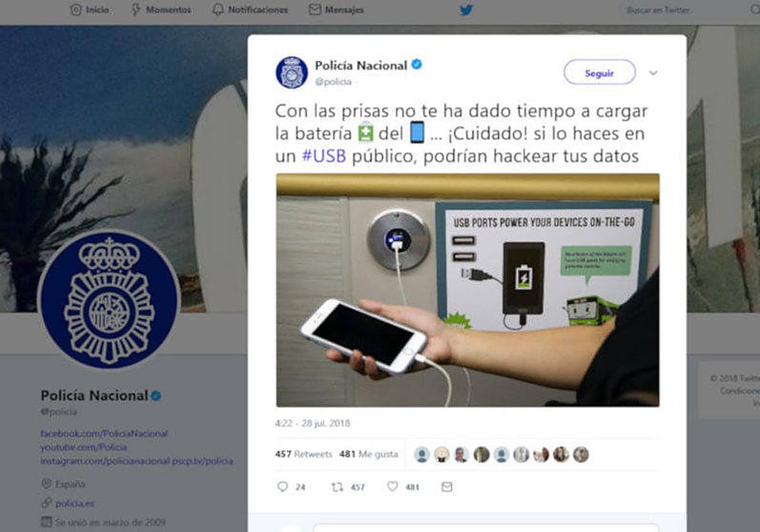This screenshot has height=532, width=760.
Task: Send tweet via the envelope message icon
Action: pos(447,486)
